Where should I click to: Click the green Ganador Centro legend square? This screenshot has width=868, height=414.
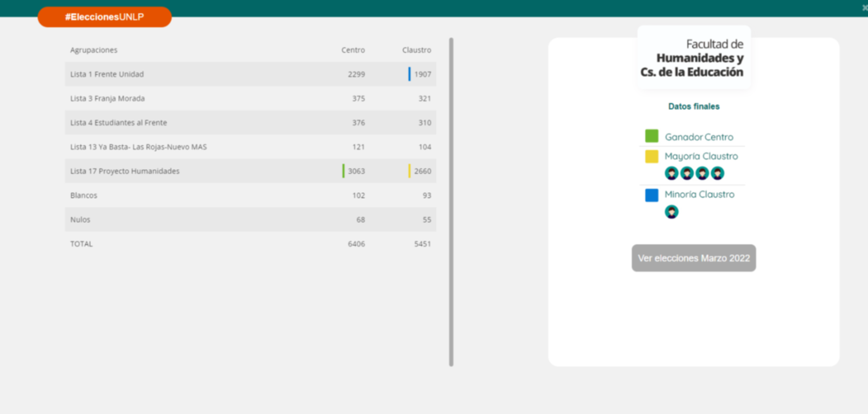click(652, 136)
